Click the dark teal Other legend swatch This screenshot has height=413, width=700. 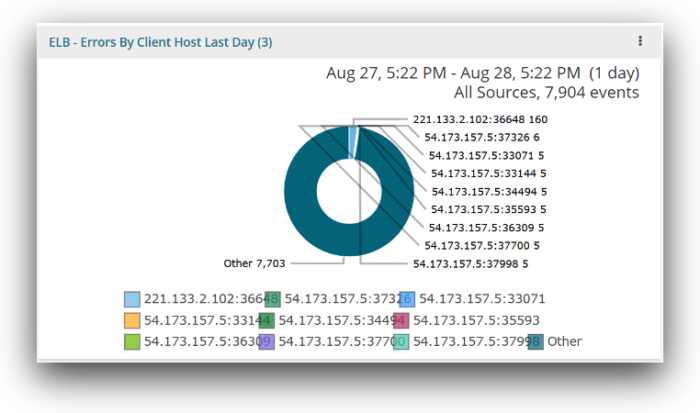tap(535, 341)
